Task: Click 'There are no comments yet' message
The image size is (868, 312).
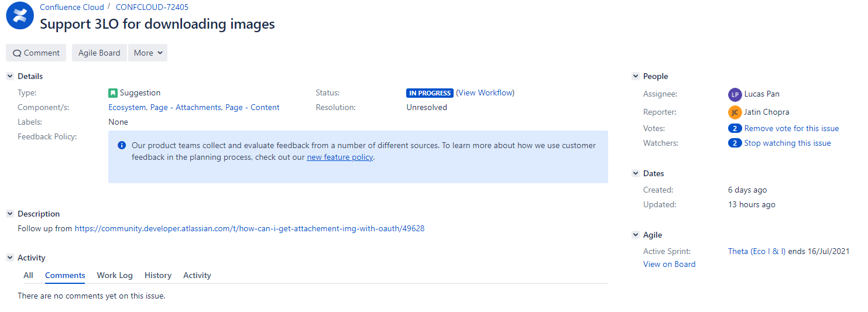Action: 91,296
